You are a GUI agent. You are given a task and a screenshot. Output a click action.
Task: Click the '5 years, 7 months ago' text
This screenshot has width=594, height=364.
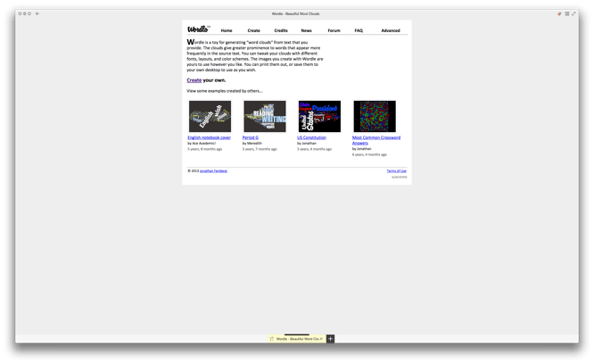[x=260, y=149]
